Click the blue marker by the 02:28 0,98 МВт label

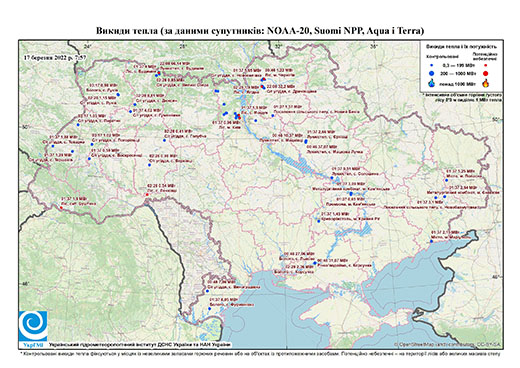coord(149,164)
